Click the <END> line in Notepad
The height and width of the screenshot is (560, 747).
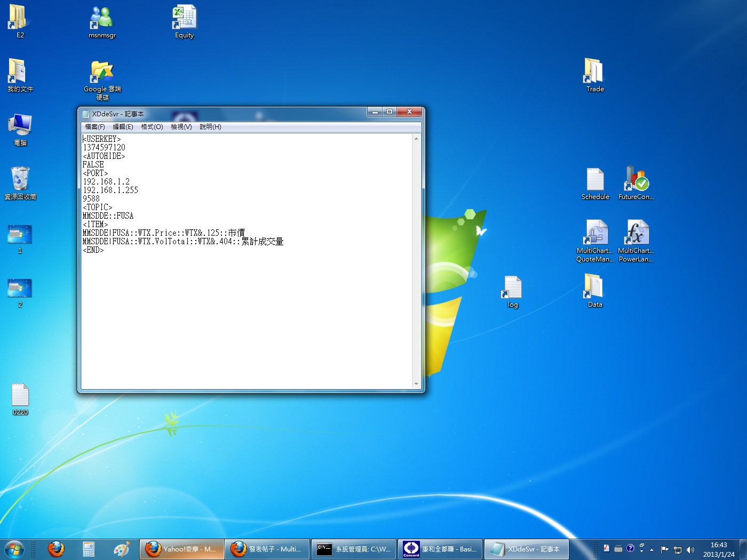pyautogui.click(x=93, y=250)
